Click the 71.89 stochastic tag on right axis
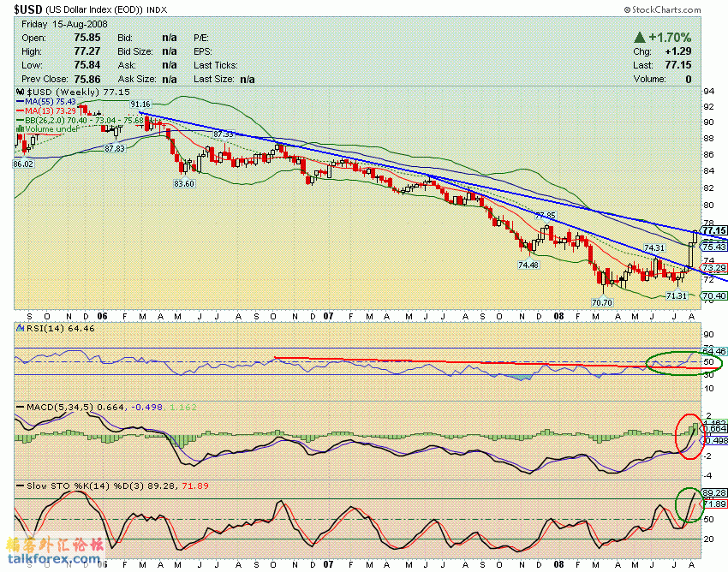 tap(714, 504)
